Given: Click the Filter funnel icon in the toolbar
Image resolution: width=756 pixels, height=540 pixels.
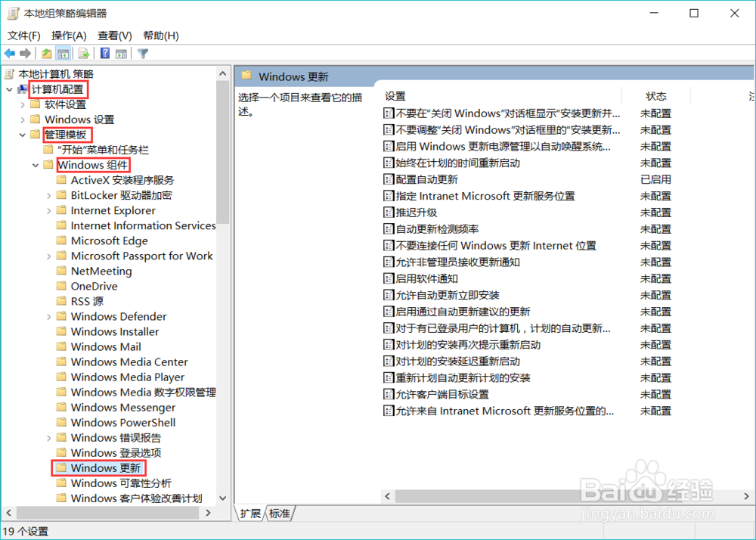Looking at the screenshot, I should pyautogui.click(x=142, y=53).
